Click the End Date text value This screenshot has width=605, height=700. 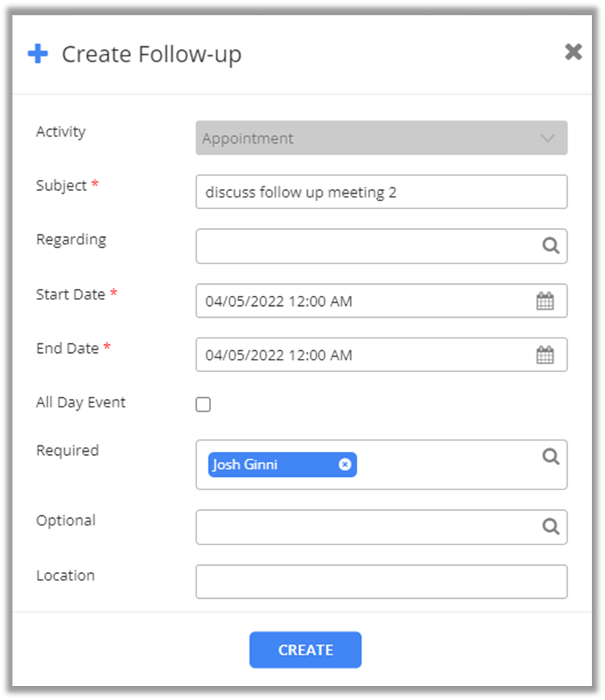[x=279, y=355]
